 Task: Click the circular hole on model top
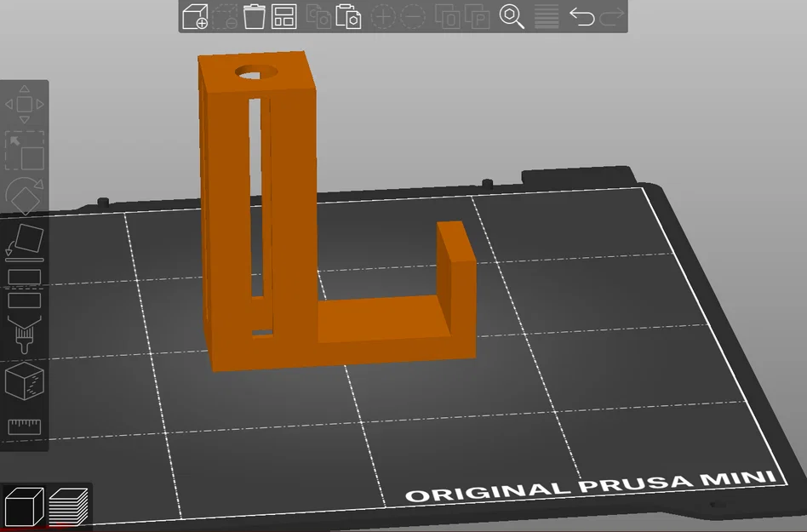click(x=256, y=72)
